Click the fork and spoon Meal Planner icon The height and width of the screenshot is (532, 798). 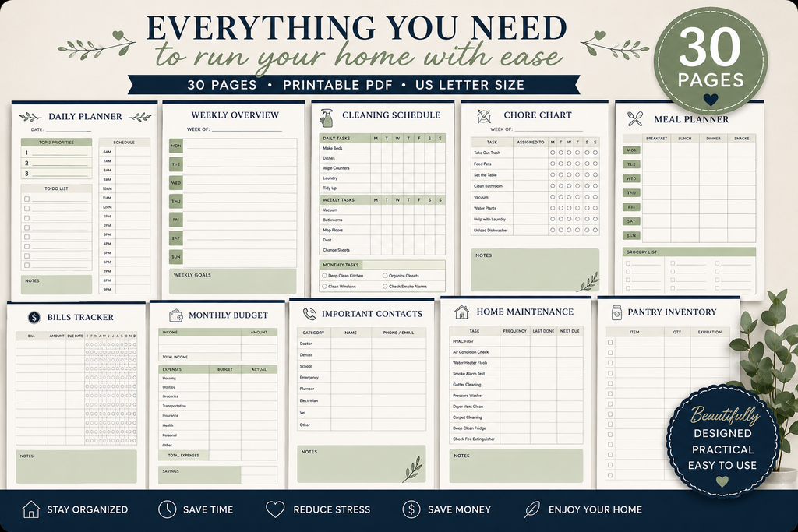click(634, 119)
